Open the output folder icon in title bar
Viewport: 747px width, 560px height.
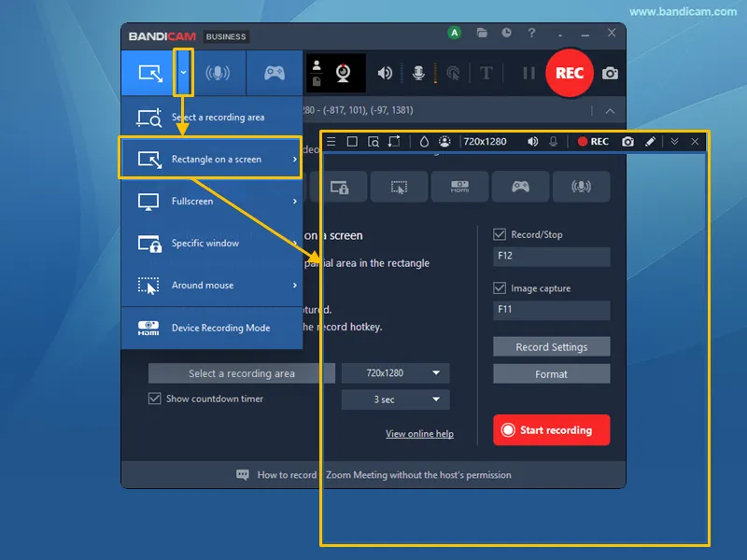(482, 33)
